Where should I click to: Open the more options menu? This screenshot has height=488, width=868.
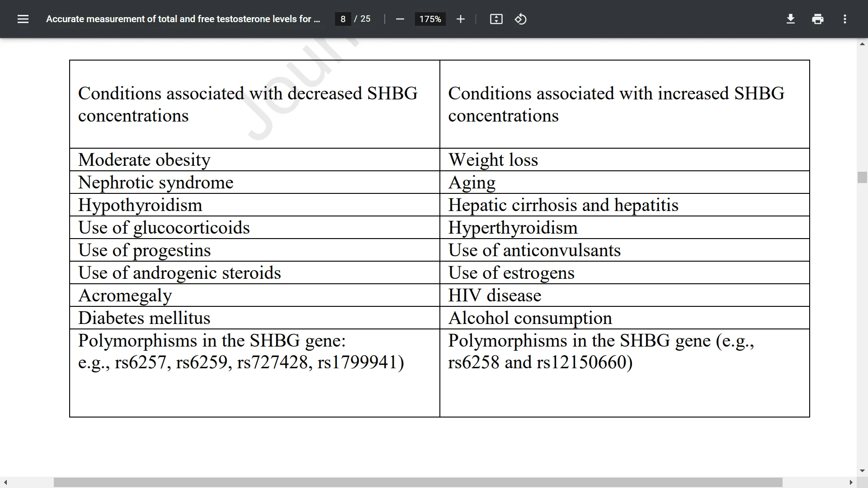click(x=844, y=19)
